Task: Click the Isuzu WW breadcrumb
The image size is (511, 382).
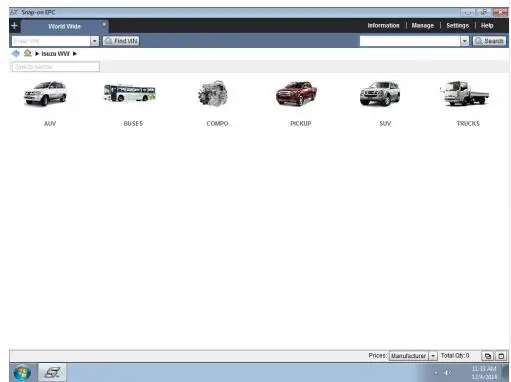Action: coord(55,54)
